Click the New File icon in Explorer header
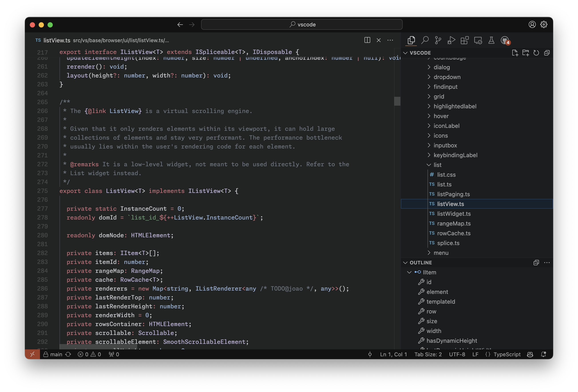Image resolution: width=578 pixels, height=392 pixels. (x=515, y=53)
